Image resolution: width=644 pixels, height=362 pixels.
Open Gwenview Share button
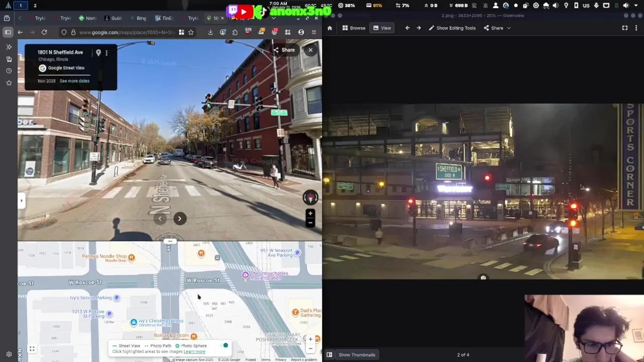[x=493, y=28]
